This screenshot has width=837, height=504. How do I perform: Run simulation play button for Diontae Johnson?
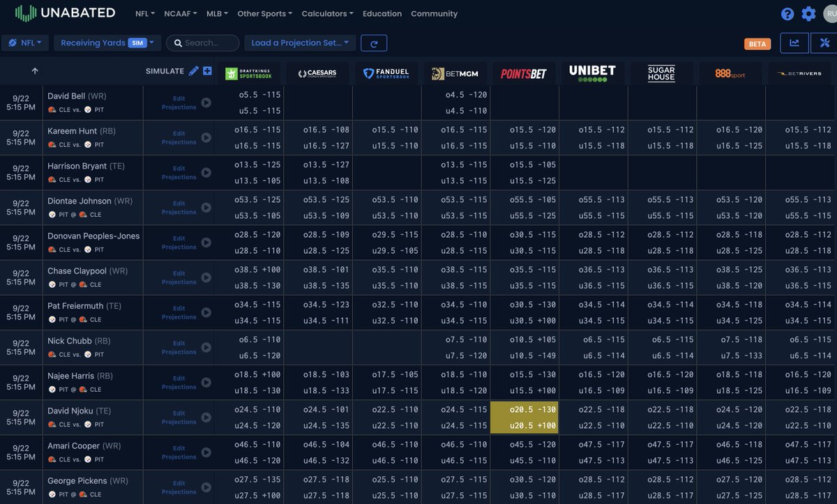(x=206, y=208)
